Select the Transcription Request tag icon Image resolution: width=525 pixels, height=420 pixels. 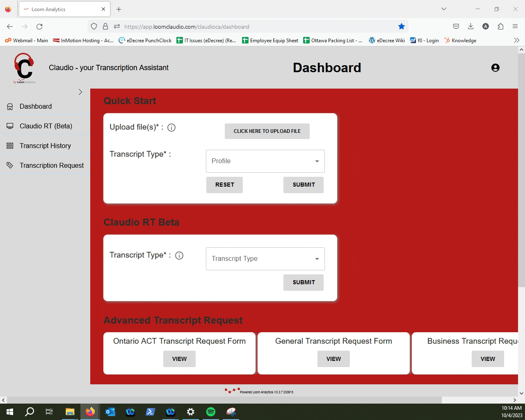9,165
